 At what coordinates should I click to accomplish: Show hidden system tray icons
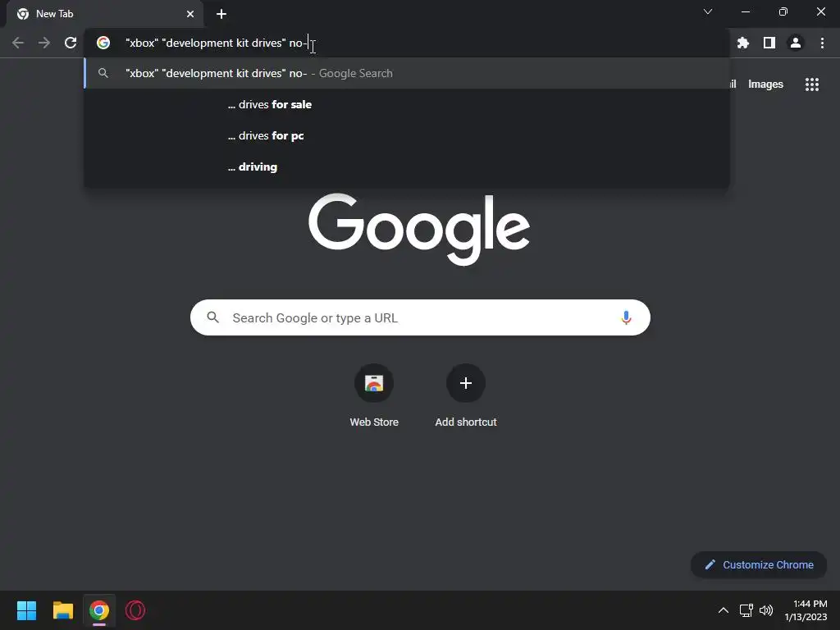(724, 610)
